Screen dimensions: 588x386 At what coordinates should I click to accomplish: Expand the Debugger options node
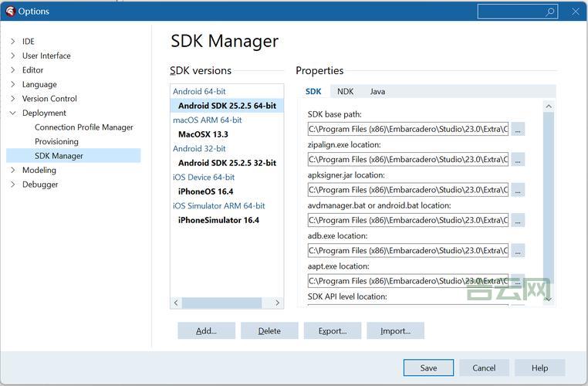[12, 185]
